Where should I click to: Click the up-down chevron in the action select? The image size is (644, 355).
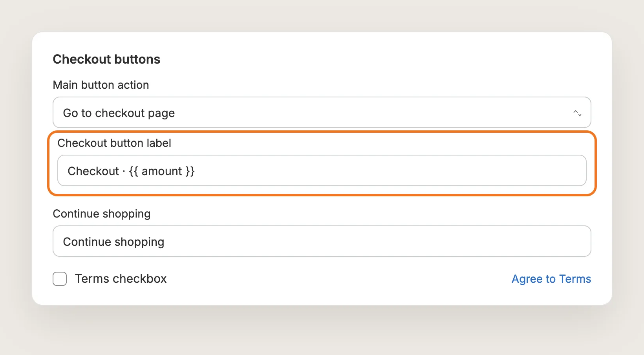577,113
